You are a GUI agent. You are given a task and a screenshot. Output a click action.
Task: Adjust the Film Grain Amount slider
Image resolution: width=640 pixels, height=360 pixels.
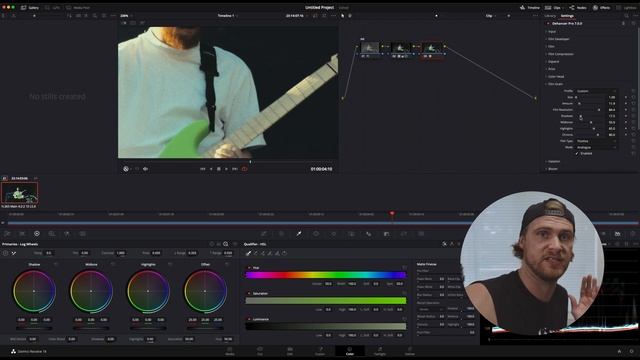click(x=590, y=104)
